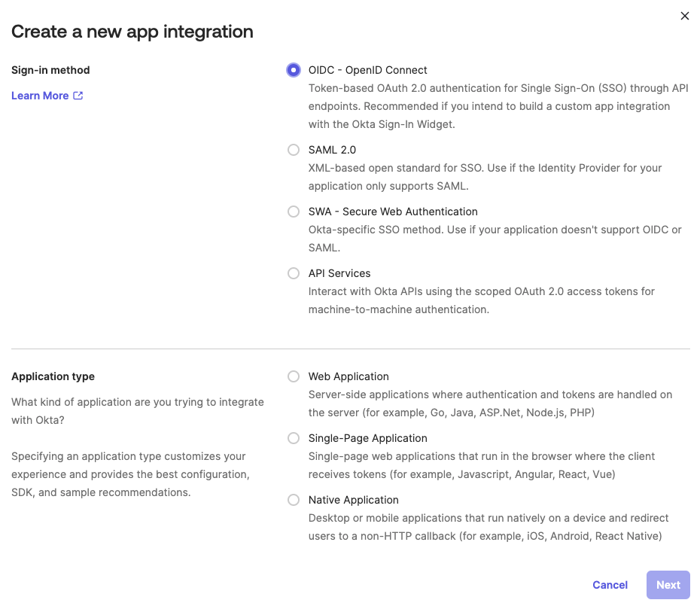The height and width of the screenshot is (609, 700).
Task: Click the 'OIDC - OpenID Connect' label text
Action: (367, 70)
